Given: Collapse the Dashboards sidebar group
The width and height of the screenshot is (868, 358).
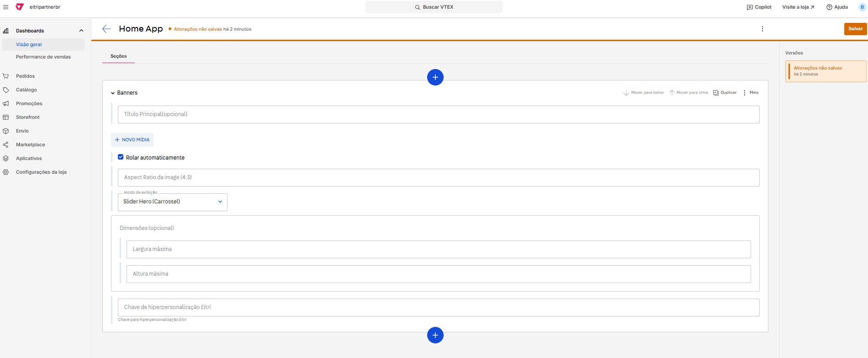Looking at the screenshot, I should tap(81, 31).
